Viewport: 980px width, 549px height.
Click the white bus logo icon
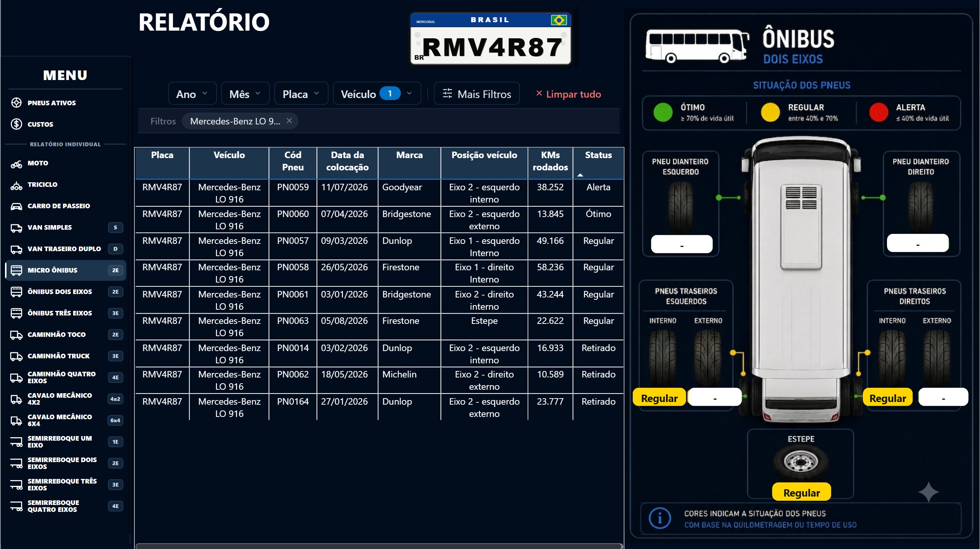point(697,46)
